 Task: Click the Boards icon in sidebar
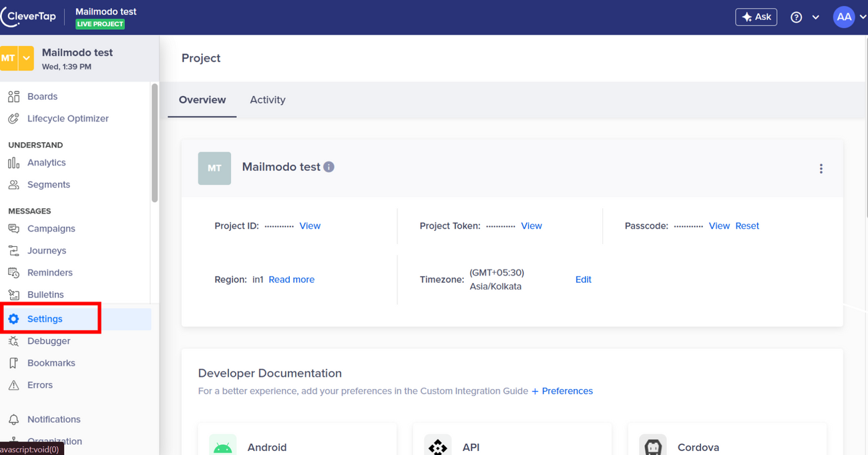13,97
